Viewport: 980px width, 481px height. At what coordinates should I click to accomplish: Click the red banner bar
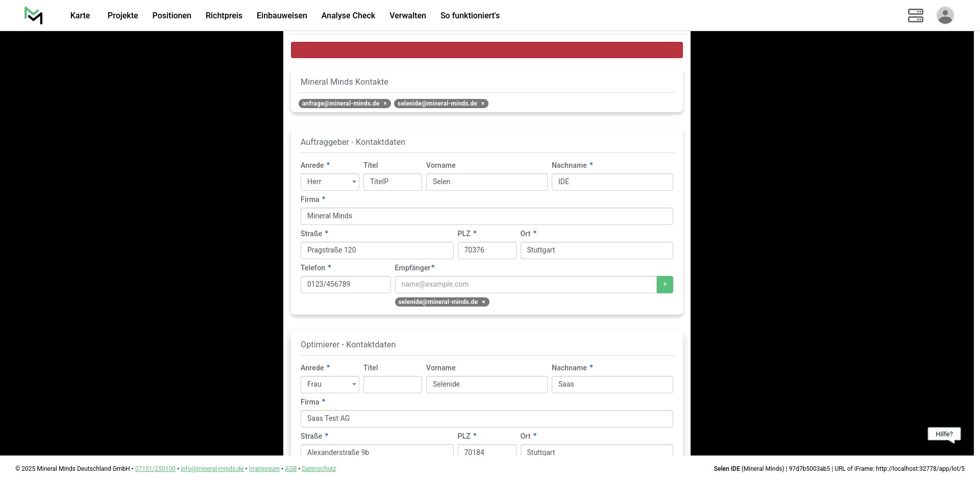[486, 50]
